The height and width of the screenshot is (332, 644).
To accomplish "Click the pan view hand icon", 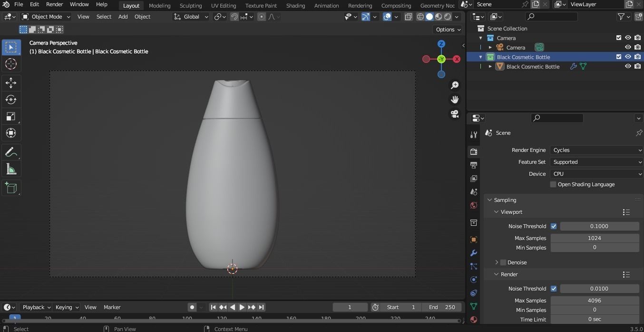I will (x=455, y=100).
